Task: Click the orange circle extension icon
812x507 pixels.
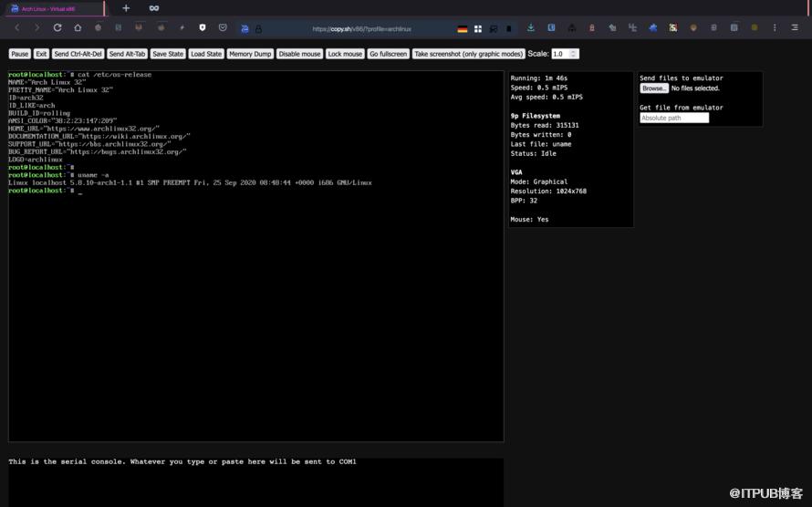Action: pyautogui.click(x=693, y=28)
